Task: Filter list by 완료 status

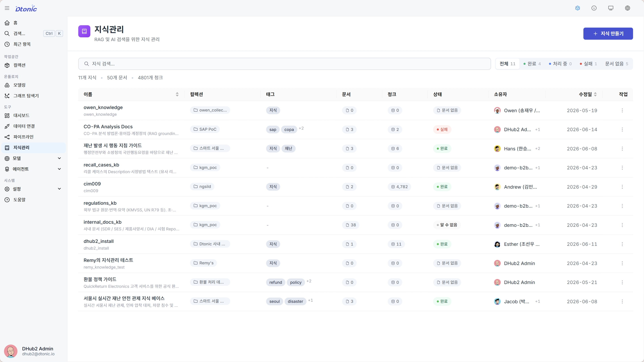Action: (532, 64)
